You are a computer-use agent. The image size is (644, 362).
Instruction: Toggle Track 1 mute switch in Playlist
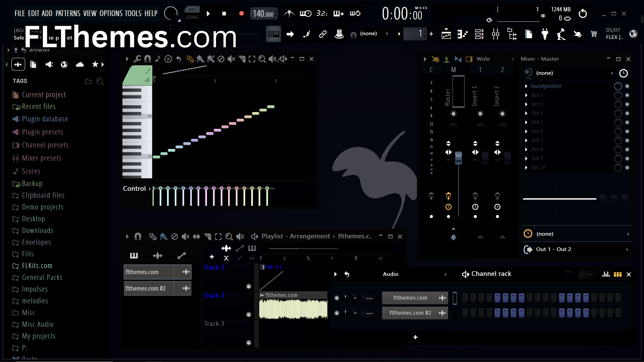pyautogui.click(x=249, y=286)
